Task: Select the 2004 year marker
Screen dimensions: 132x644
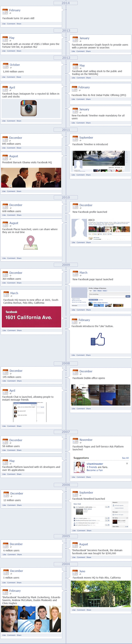Action: coord(66,564)
